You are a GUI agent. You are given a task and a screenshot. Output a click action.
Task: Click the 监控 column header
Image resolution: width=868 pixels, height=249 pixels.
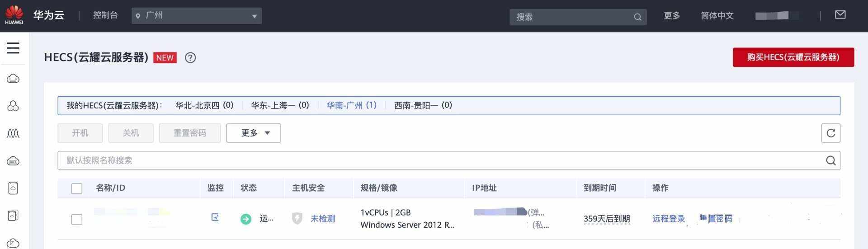pyautogui.click(x=216, y=188)
